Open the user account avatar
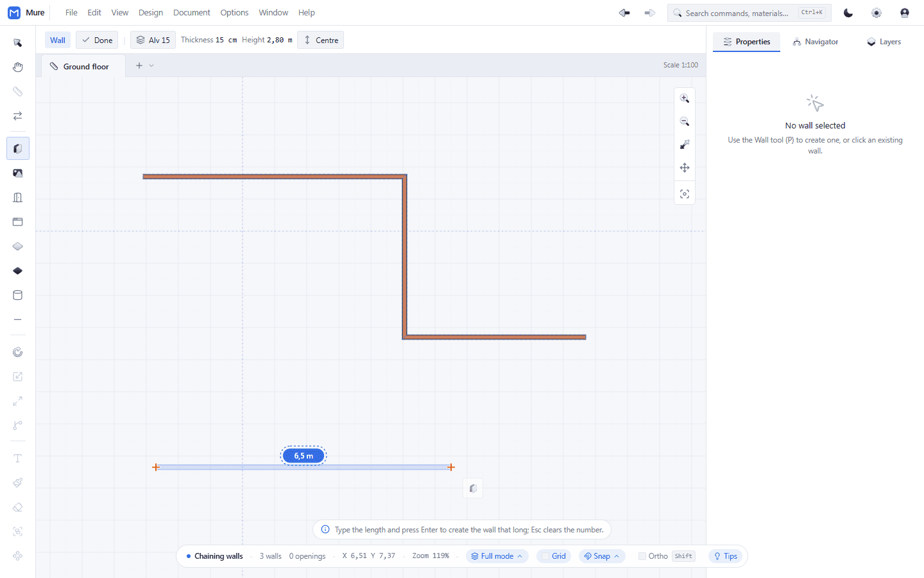The width and height of the screenshot is (924, 578). 905,13
